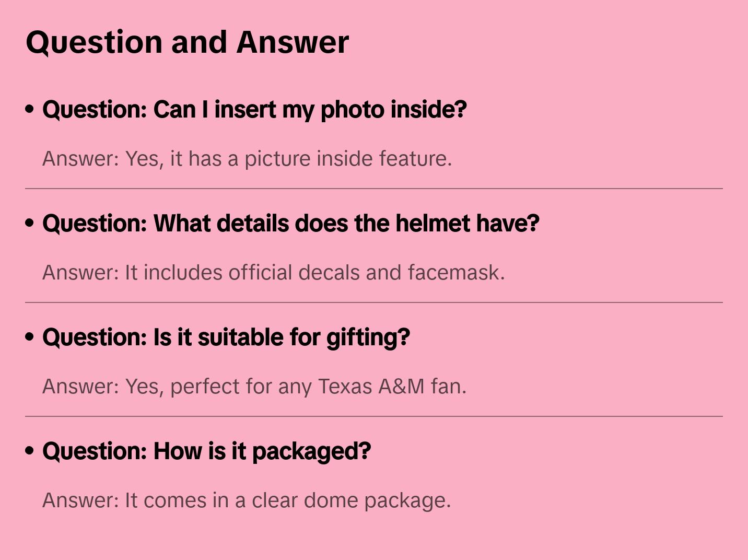Image resolution: width=748 pixels, height=560 pixels.
Task: Select the bullet next to the gifting question
Action: [30, 337]
